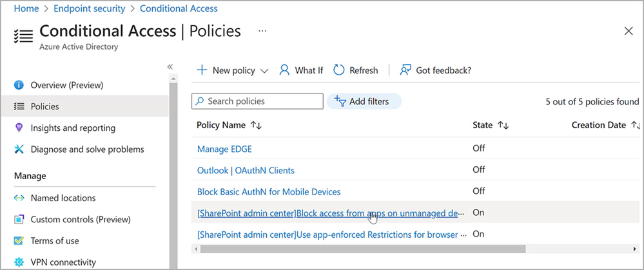Click On state for Block access row

click(x=478, y=213)
